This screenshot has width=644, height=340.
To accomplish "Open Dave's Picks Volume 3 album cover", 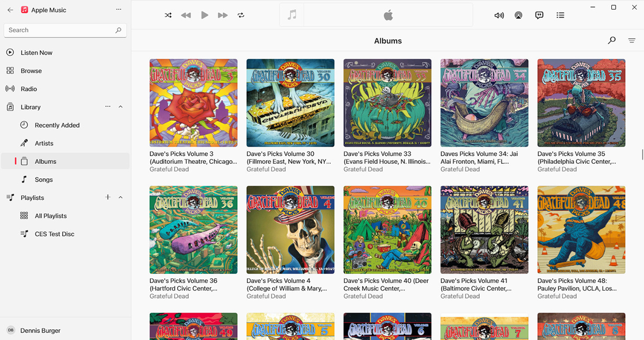I will point(193,103).
